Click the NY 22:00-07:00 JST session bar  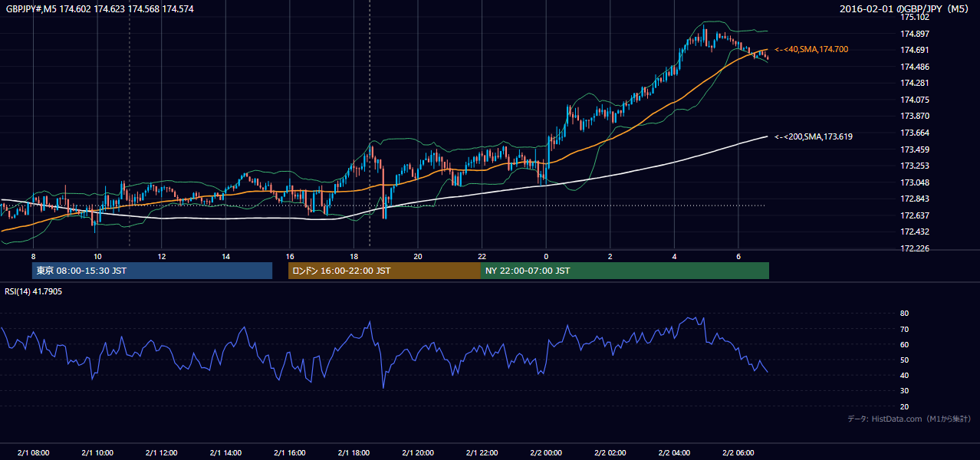tap(625, 271)
